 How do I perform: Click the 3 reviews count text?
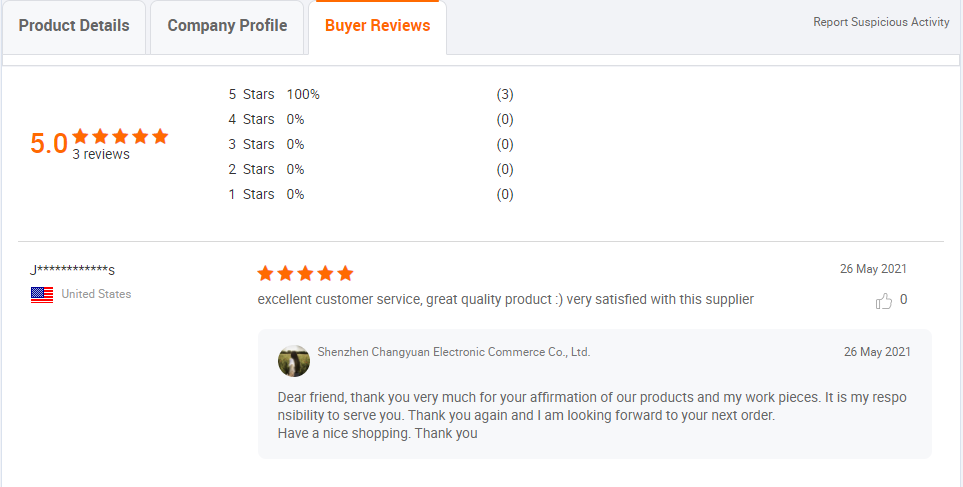pyautogui.click(x=101, y=155)
